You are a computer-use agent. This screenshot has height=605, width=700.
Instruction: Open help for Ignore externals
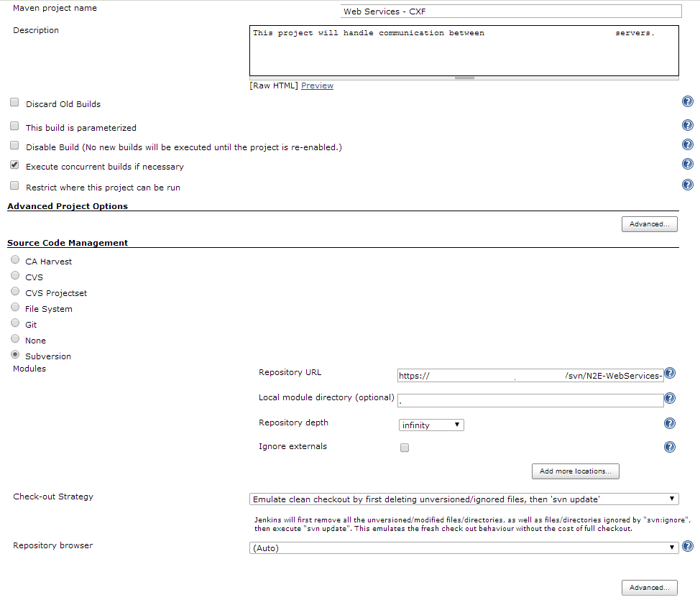click(x=669, y=446)
